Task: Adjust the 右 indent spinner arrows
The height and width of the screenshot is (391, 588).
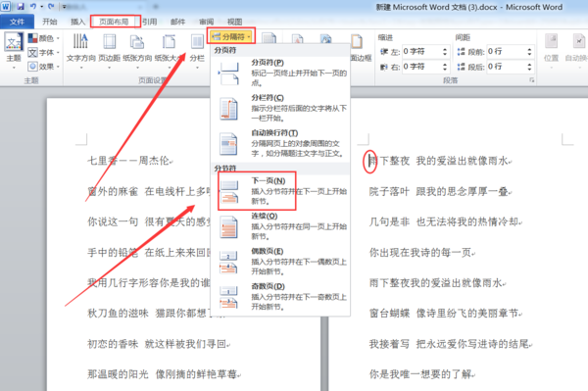Action: [x=445, y=67]
